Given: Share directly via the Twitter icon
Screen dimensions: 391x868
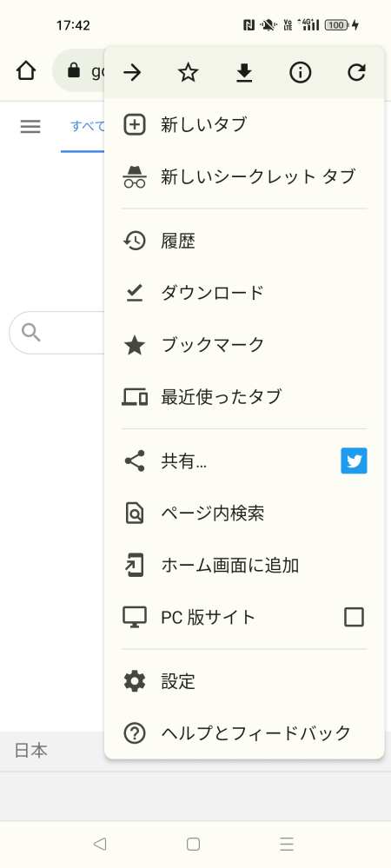Looking at the screenshot, I should point(354,461).
